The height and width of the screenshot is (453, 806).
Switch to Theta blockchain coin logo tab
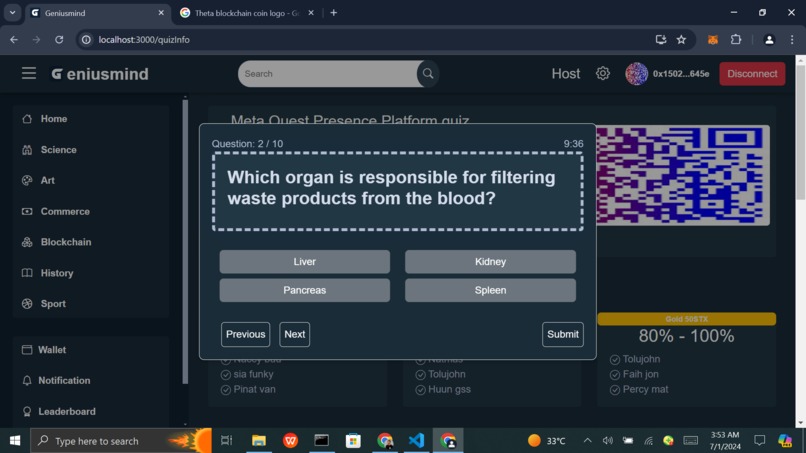[247, 13]
